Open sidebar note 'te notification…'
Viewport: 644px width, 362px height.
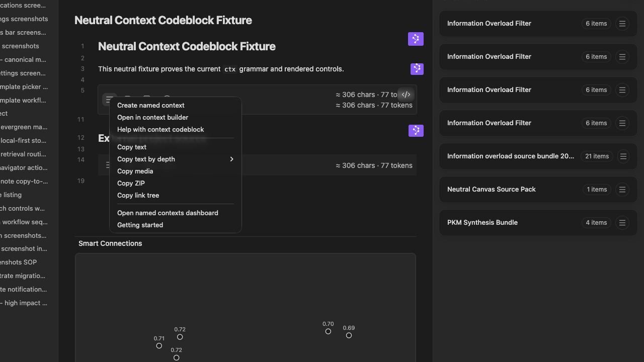point(24,290)
